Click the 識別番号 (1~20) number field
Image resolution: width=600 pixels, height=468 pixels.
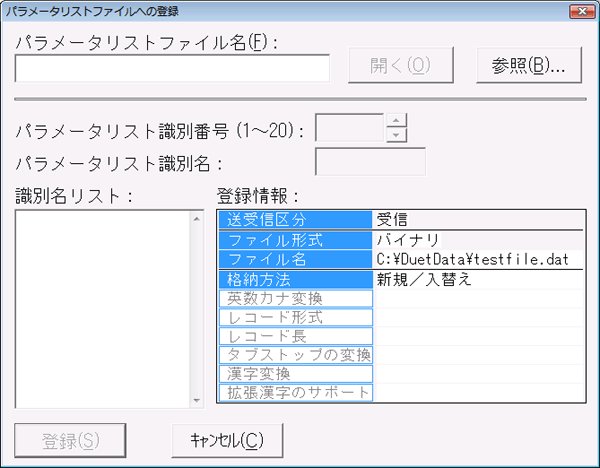coord(349,127)
